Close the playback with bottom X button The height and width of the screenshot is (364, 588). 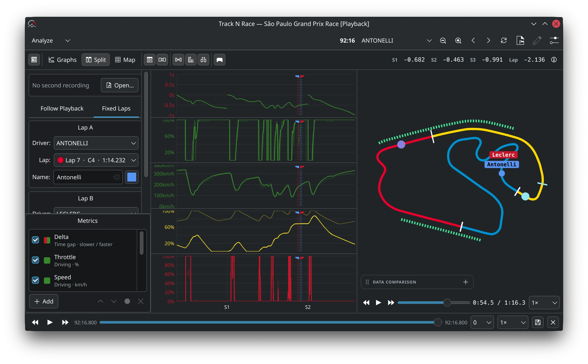553,322
